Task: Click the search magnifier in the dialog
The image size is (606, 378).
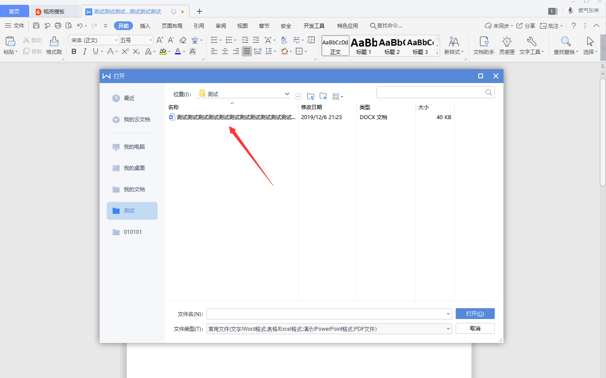Action: coord(489,92)
